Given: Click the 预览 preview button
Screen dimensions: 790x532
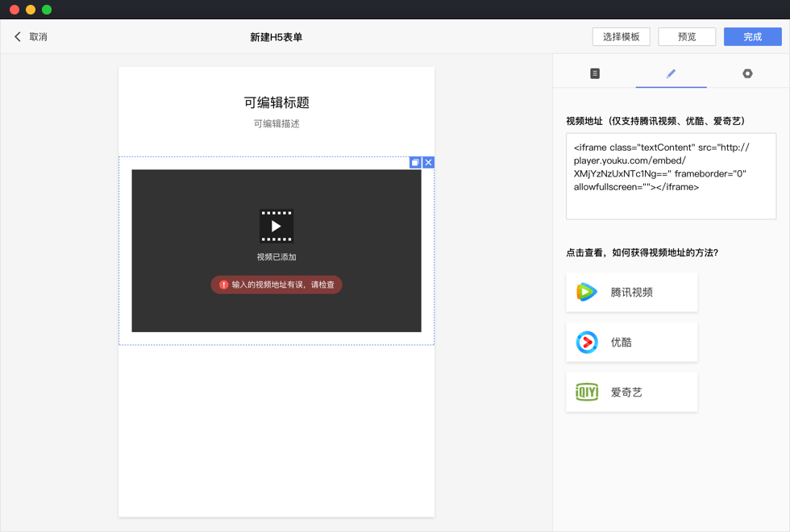Looking at the screenshot, I should point(687,37).
